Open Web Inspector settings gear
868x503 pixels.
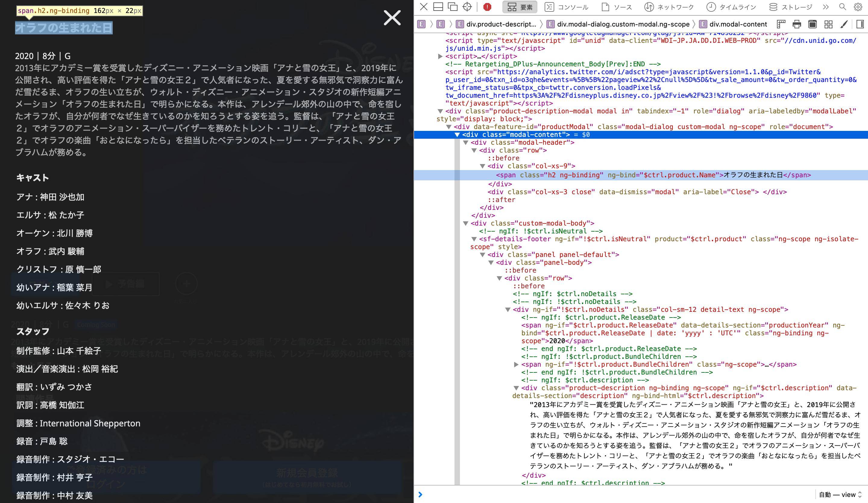(858, 7)
